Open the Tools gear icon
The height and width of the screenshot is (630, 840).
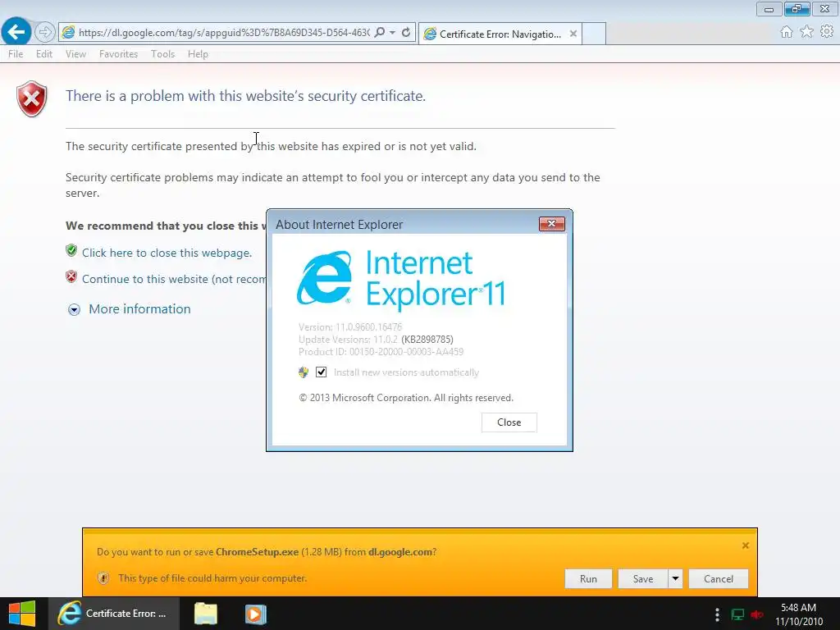point(827,32)
